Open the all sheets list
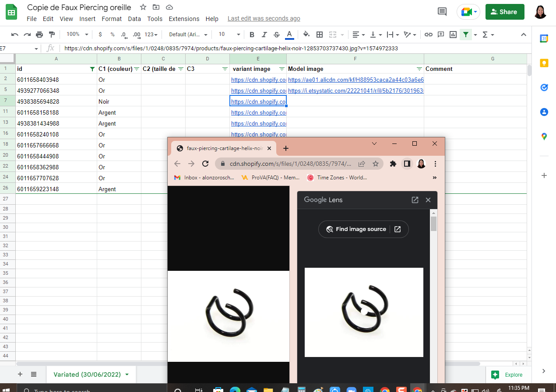 [x=34, y=374]
